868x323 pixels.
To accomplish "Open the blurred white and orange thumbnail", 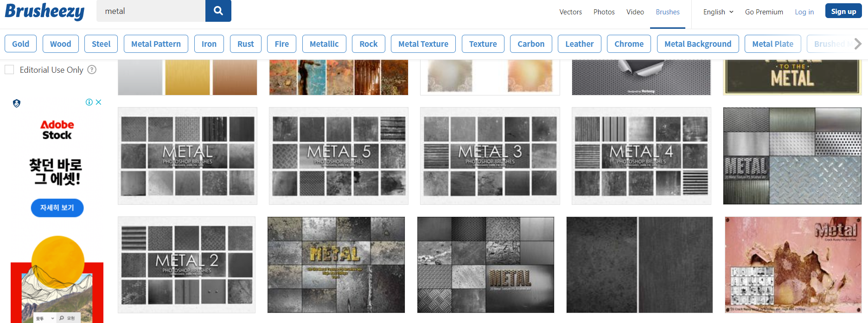I will coord(490,77).
